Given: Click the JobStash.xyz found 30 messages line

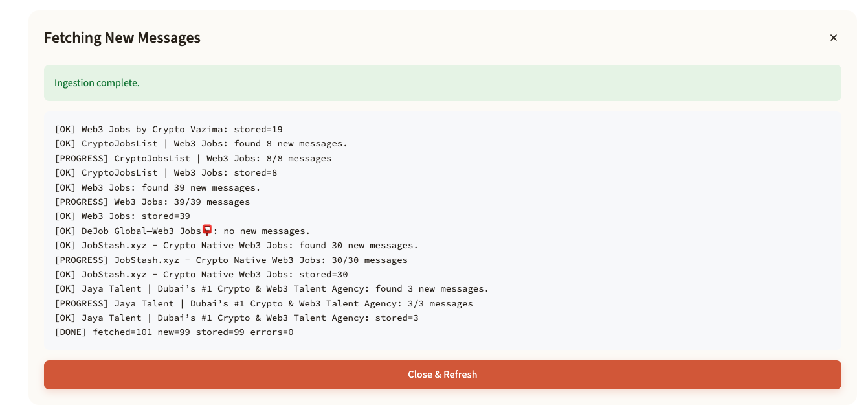Looking at the screenshot, I should (x=236, y=245).
